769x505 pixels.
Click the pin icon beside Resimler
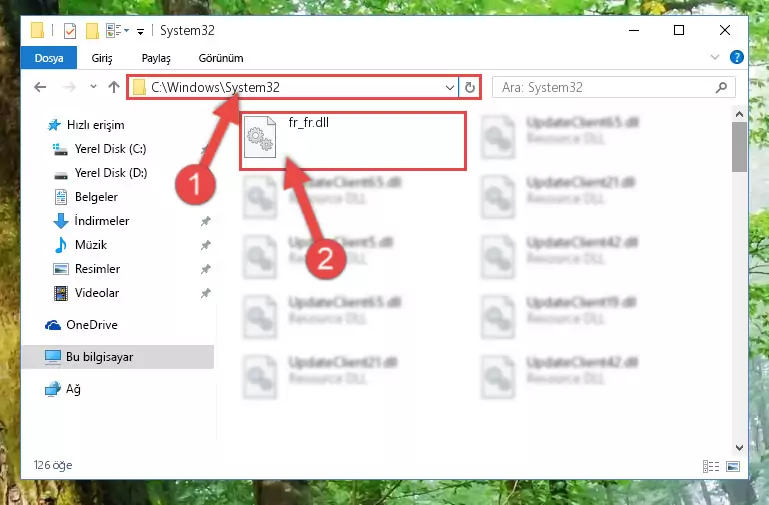coord(205,269)
